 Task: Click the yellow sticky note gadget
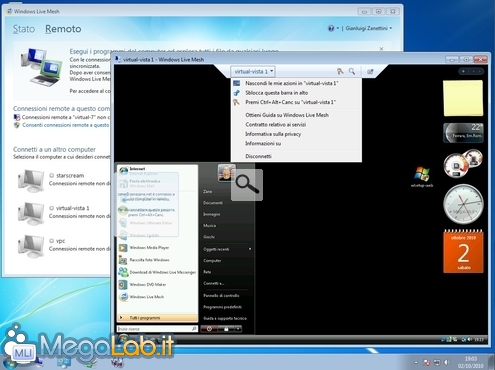463,98
